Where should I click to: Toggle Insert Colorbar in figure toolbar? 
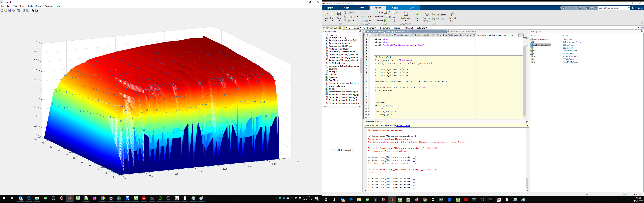[x=24, y=10]
